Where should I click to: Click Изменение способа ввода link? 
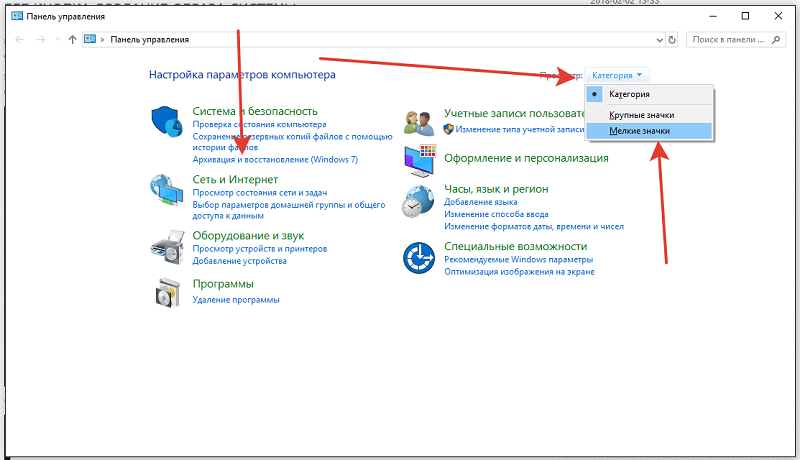click(496, 214)
